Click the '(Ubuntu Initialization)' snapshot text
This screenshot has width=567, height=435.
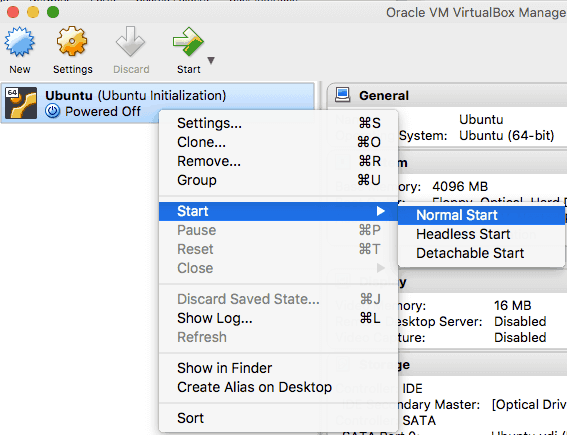click(x=162, y=95)
